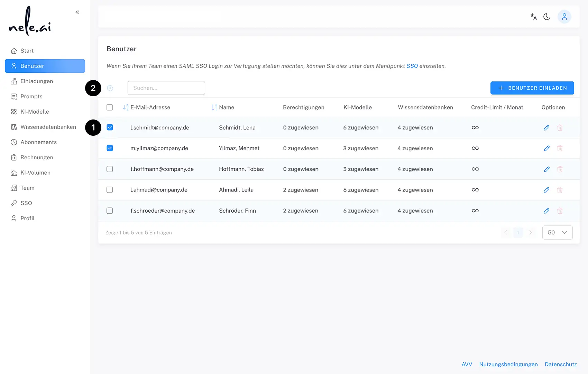
Task: Select Benutzer in the sidebar
Action: click(x=45, y=66)
